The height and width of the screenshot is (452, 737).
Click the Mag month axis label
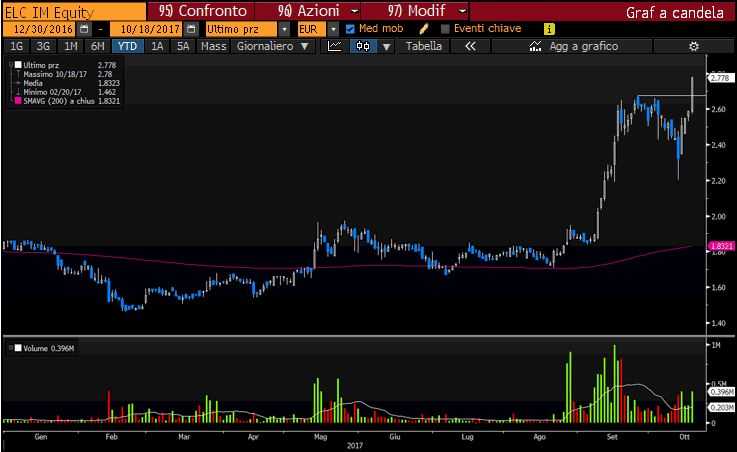[x=320, y=436]
